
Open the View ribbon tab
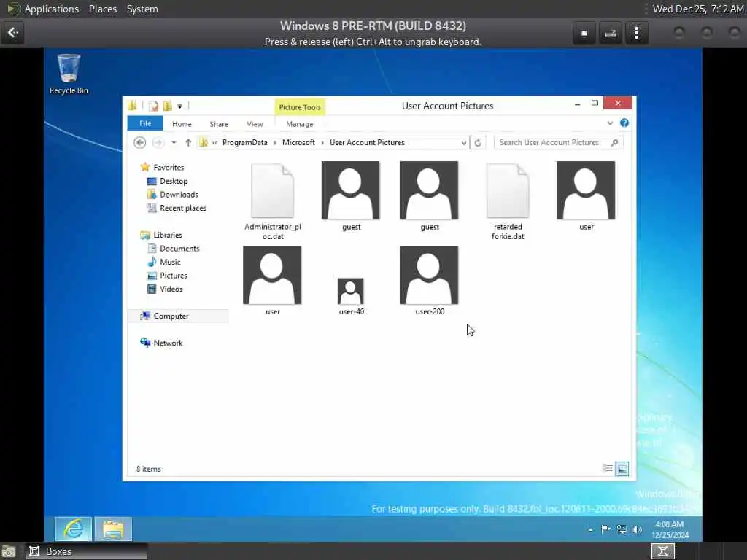point(255,124)
